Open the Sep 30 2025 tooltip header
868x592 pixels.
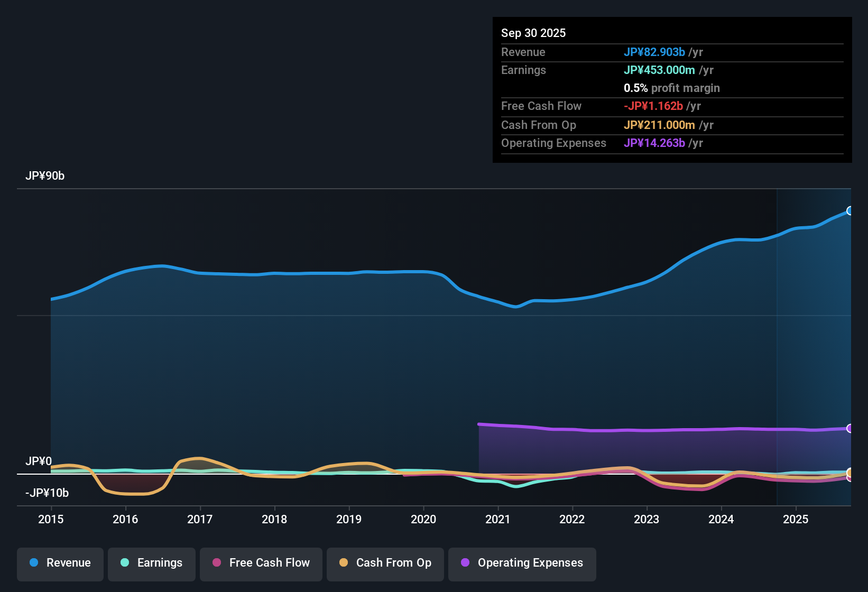coord(533,33)
